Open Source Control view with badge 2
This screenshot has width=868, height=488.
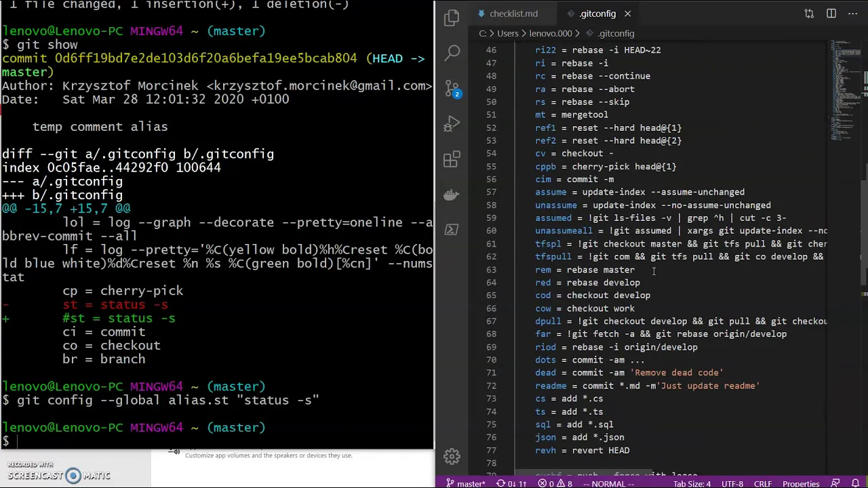(452, 89)
